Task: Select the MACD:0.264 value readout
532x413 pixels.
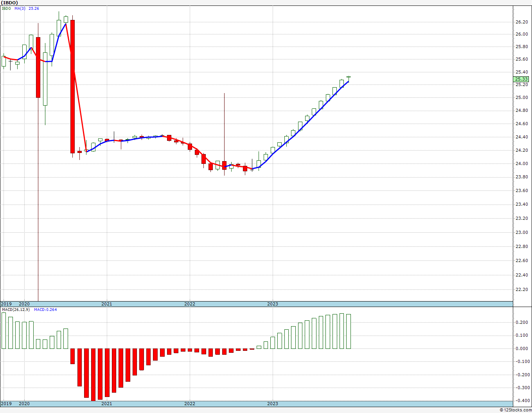Action: 45,310
